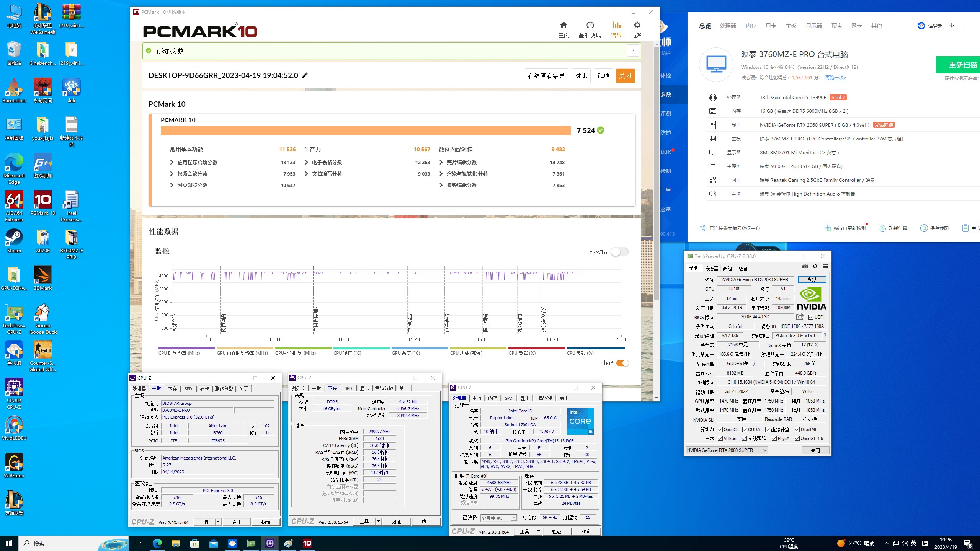Screen dimensions: 980x551
Task: Open Recycle Bin (回收站) desktop icon
Action: 14,53
